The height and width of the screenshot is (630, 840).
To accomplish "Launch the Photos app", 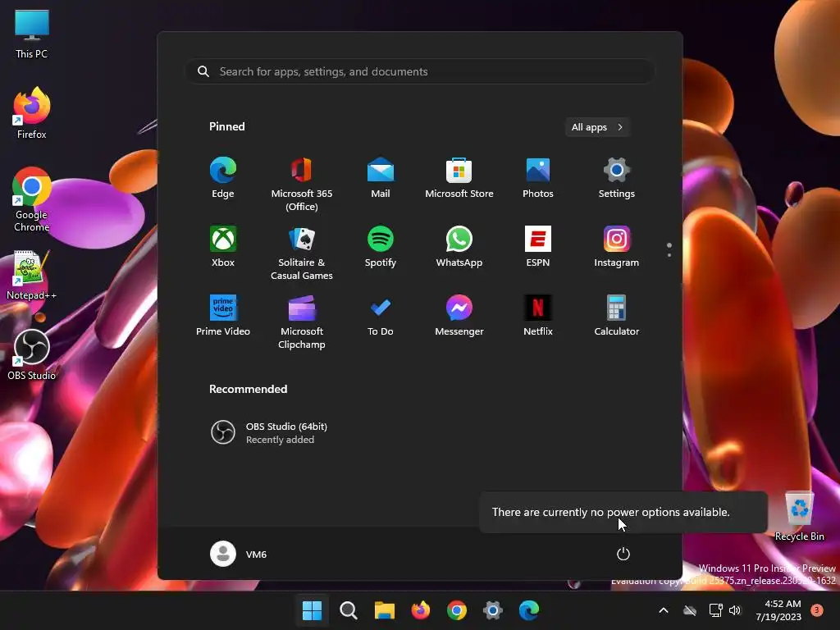I will point(538,178).
